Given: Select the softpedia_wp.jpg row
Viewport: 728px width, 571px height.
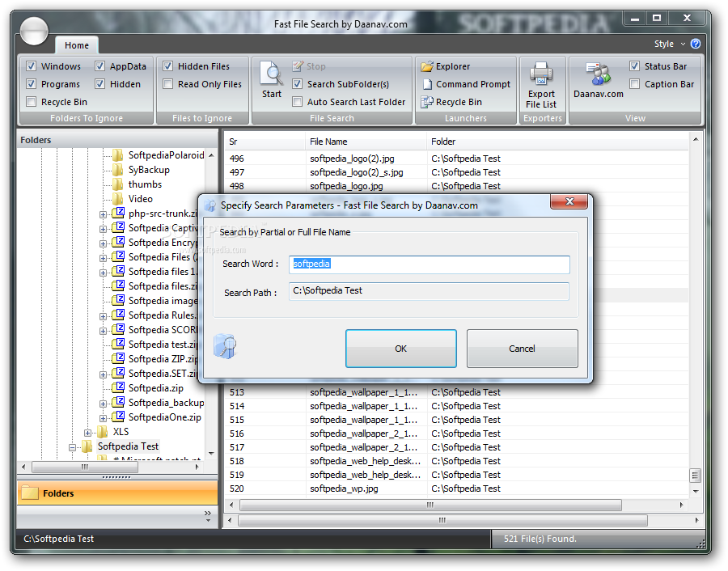Looking at the screenshot, I should point(456,489).
